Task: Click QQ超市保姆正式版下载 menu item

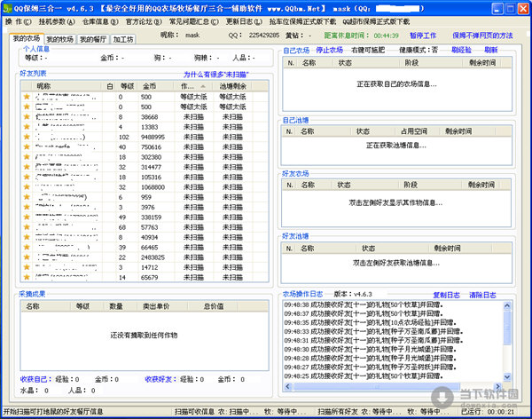Action: pyautogui.click(x=376, y=21)
